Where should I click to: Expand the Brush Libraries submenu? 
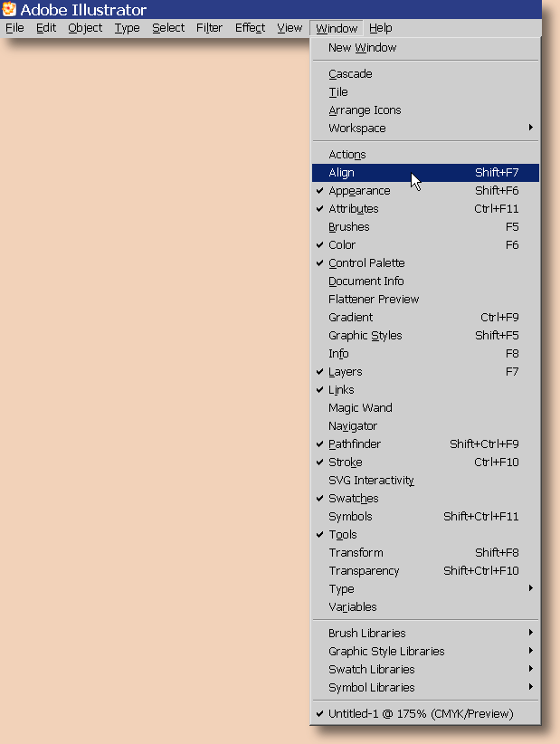coord(366,634)
